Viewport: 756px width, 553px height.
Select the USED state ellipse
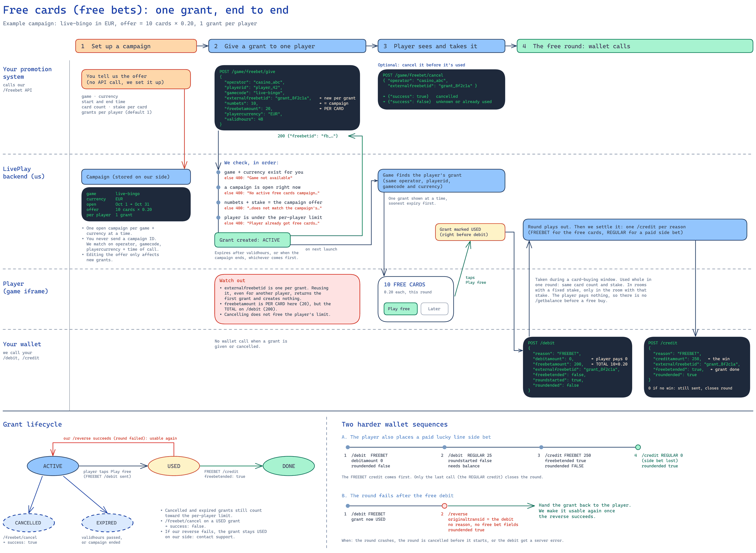[173, 466]
